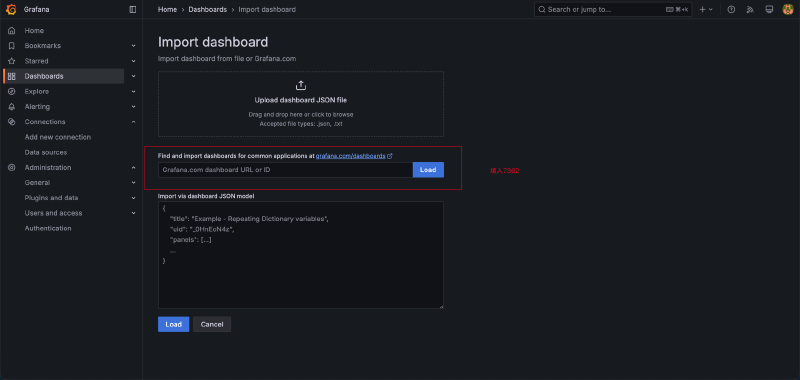Viewport: 800px width, 380px height.
Task: Expand the Dashboards section chevron
Action: coord(133,77)
